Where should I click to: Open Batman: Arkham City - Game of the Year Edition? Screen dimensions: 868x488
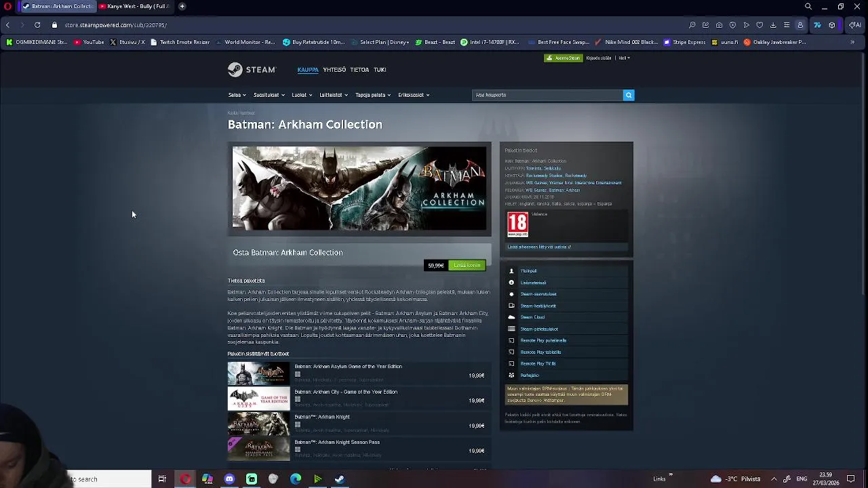(x=346, y=392)
